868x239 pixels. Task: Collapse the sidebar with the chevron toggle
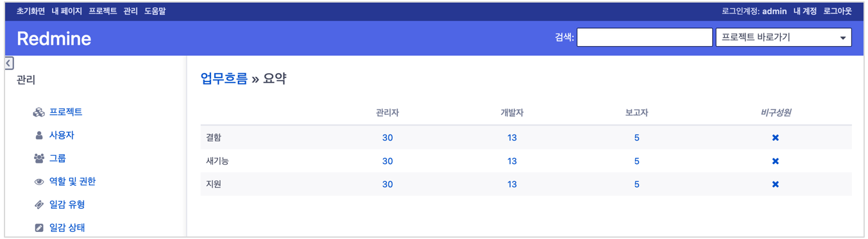tap(9, 63)
